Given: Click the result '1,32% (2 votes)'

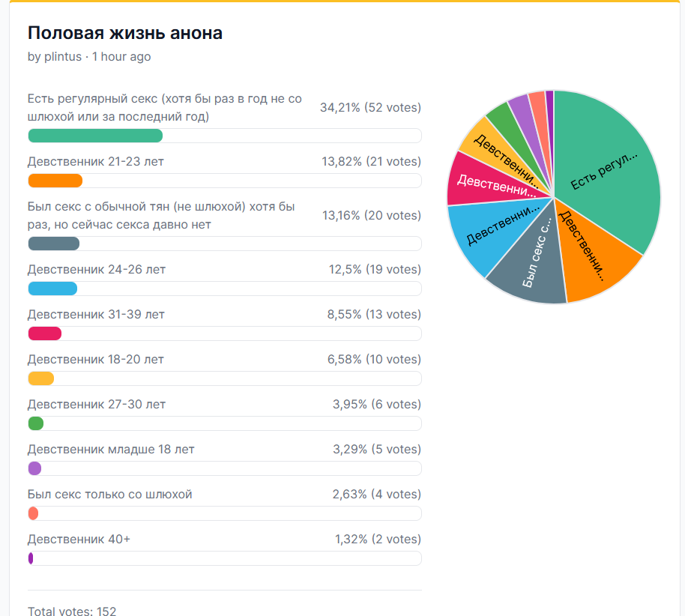Looking at the screenshot, I should 378,540.
